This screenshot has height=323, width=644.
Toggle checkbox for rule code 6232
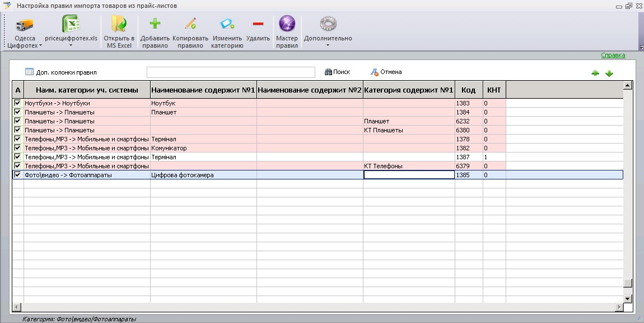(x=17, y=121)
